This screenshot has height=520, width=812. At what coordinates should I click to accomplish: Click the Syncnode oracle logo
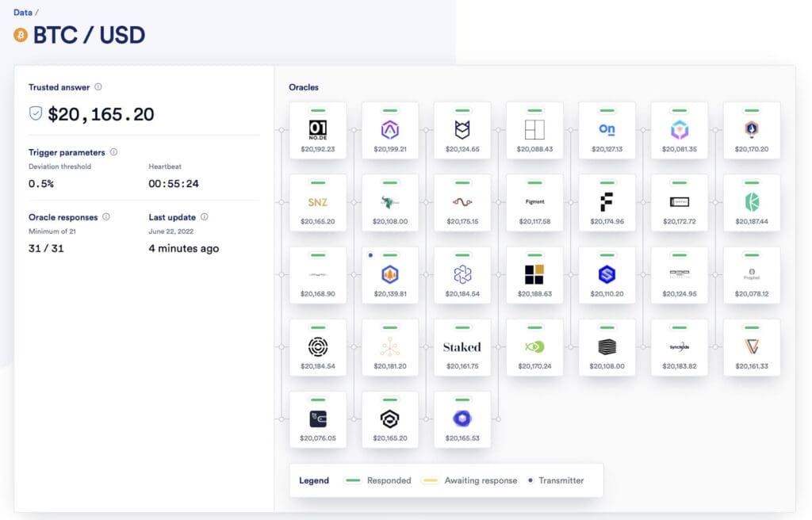pos(680,347)
